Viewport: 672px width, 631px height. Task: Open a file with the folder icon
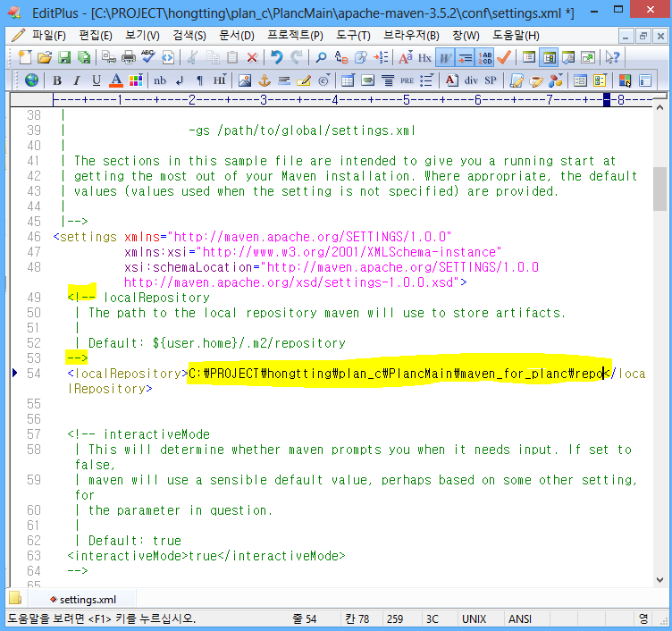45,57
